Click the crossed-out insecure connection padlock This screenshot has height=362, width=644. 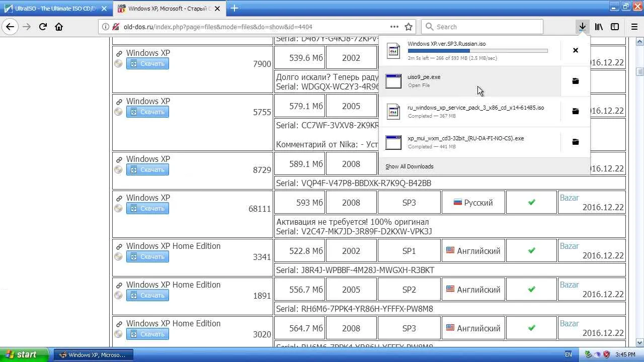(x=116, y=27)
